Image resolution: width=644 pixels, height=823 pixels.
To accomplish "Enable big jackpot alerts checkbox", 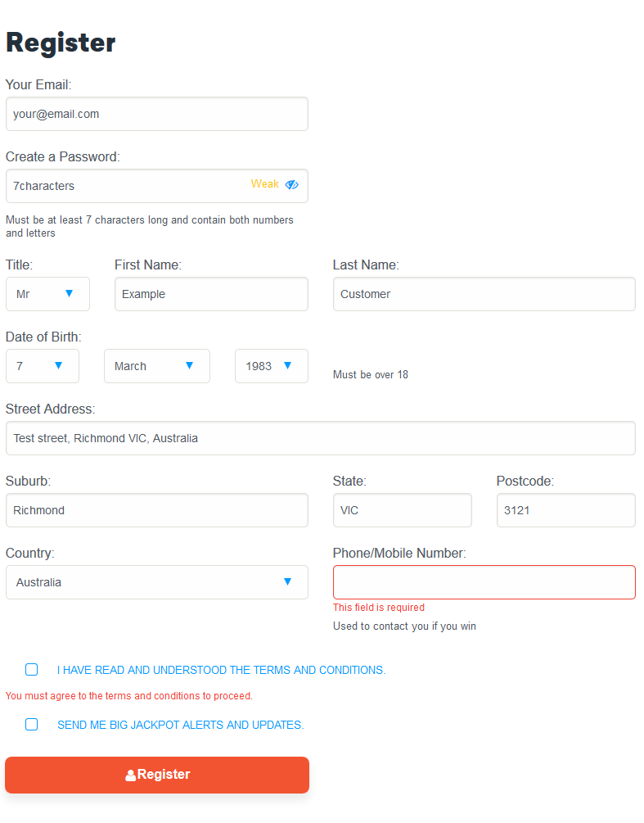I will pyautogui.click(x=31, y=725).
